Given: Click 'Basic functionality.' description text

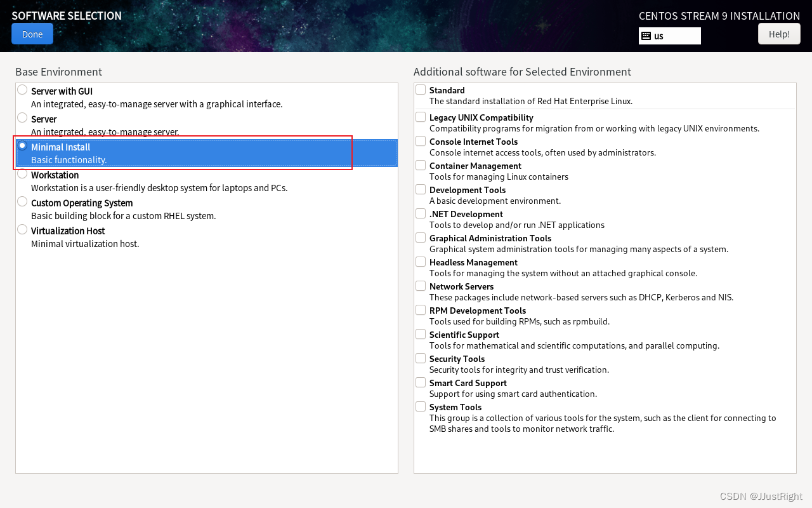Looking at the screenshot, I should (69, 160).
